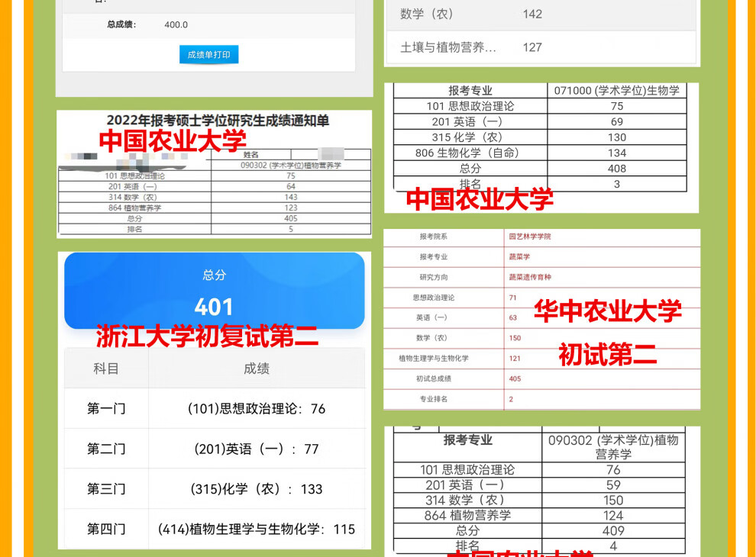756x557 pixels.
Task: Select the 园艺林学学院 value
Action: [x=530, y=237]
